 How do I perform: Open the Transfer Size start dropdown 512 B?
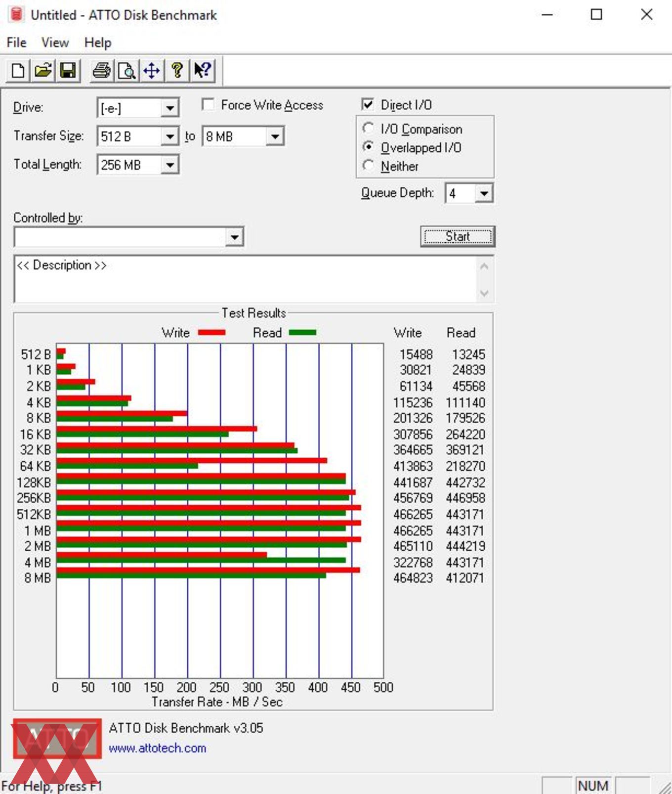pos(169,136)
